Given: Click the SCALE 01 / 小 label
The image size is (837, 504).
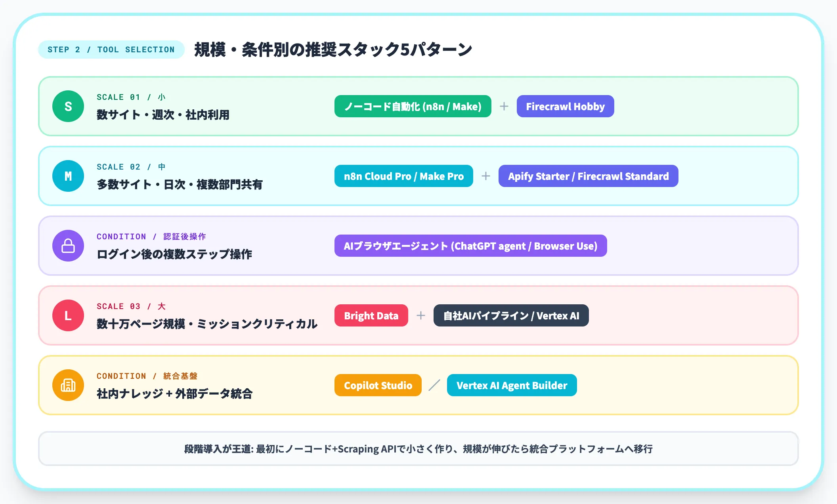Looking at the screenshot, I should (131, 97).
